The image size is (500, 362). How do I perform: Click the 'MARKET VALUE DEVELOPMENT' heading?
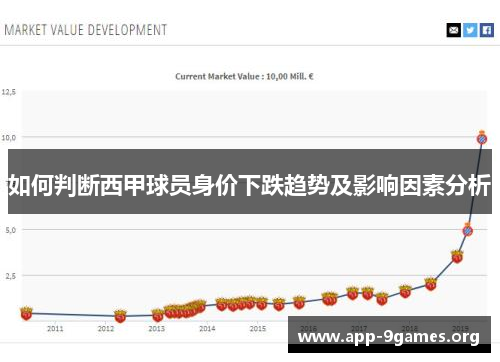coord(86,30)
